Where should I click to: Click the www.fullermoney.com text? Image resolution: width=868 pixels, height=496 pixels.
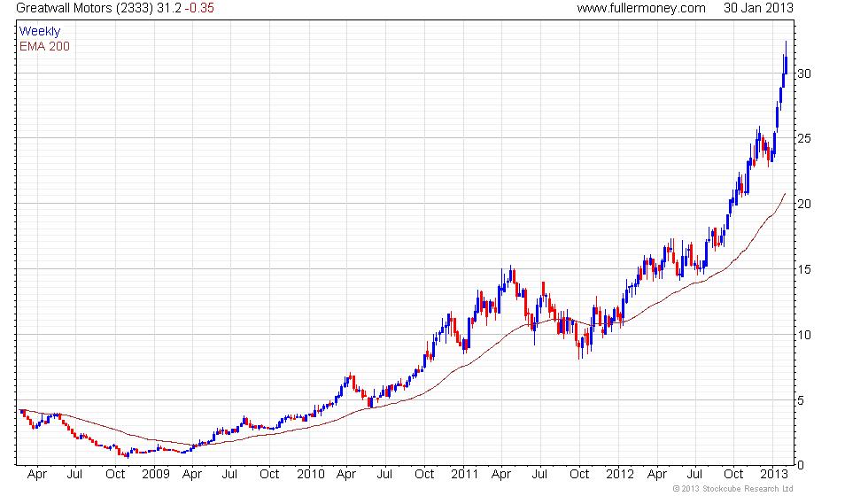point(641,8)
